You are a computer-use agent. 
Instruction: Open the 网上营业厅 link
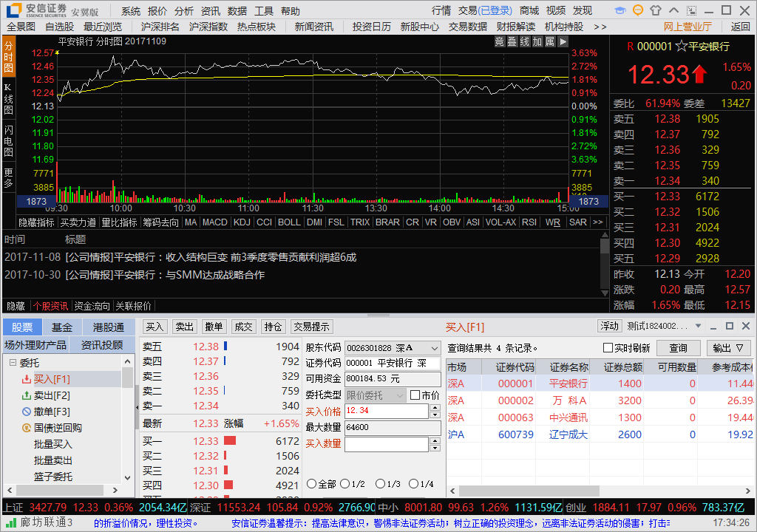pyautogui.click(x=688, y=27)
